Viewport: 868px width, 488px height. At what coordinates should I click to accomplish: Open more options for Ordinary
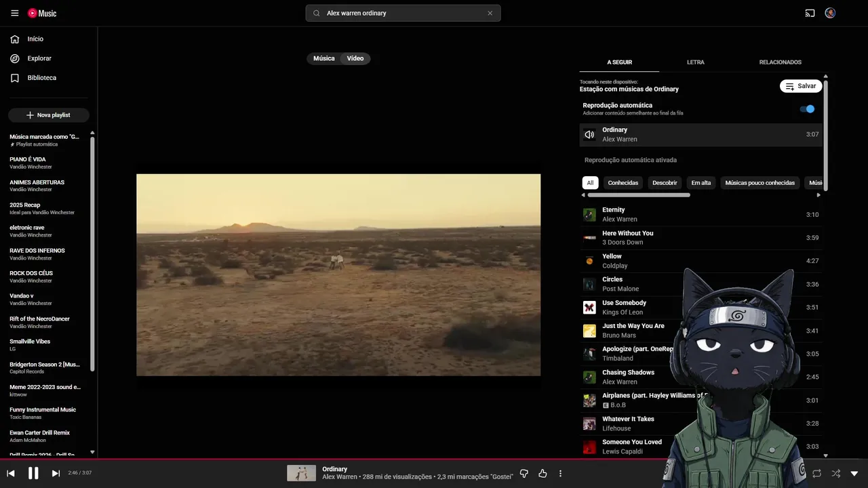pos(560,473)
